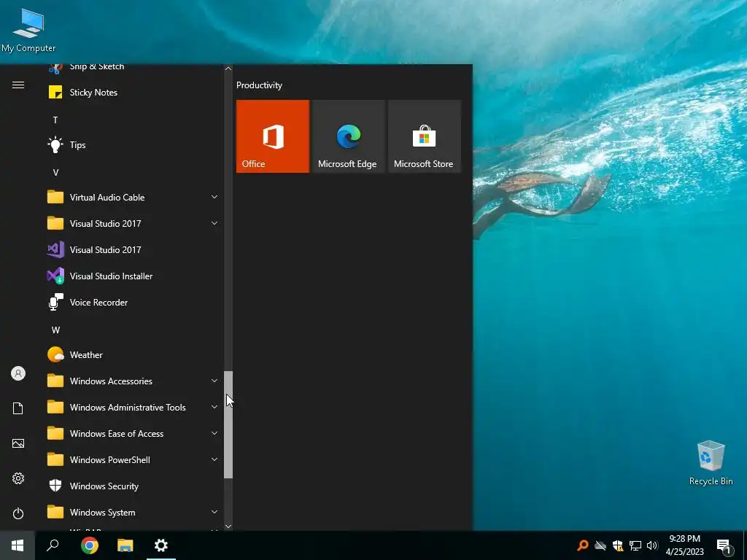Image resolution: width=747 pixels, height=560 pixels.
Task: Open the Microsoft Edge tile
Action: (x=348, y=136)
